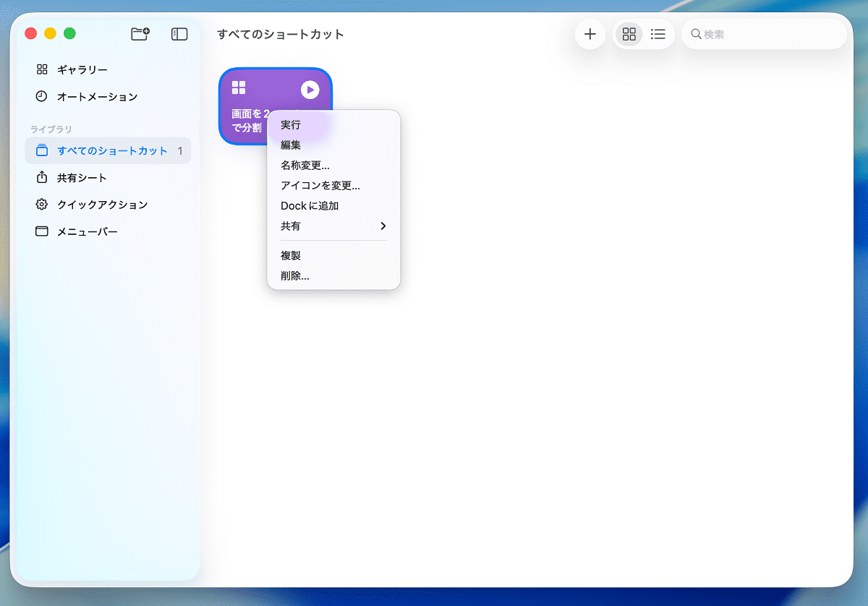This screenshot has width=868, height=606.
Task: Expand the 共有 submenu in the context menu
Action: coord(333,226)
